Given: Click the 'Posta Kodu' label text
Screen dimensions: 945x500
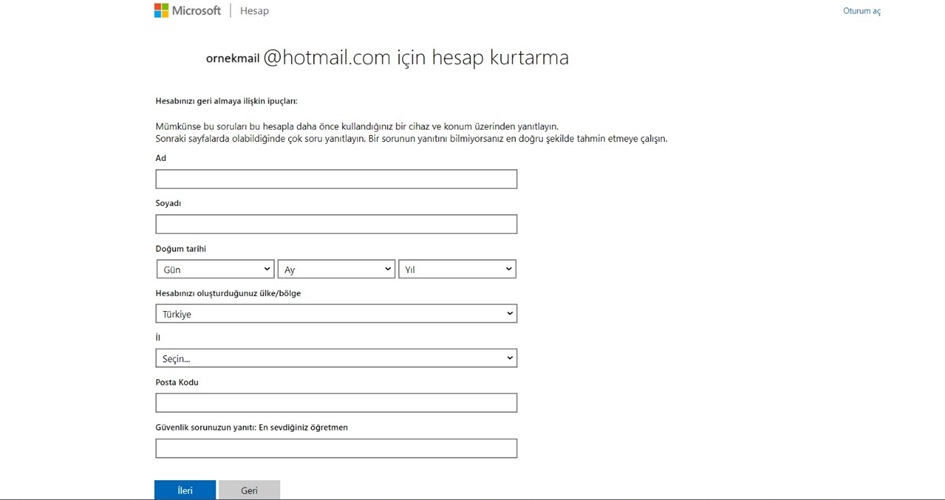Looking at the screenshot, I should point(177,383).
